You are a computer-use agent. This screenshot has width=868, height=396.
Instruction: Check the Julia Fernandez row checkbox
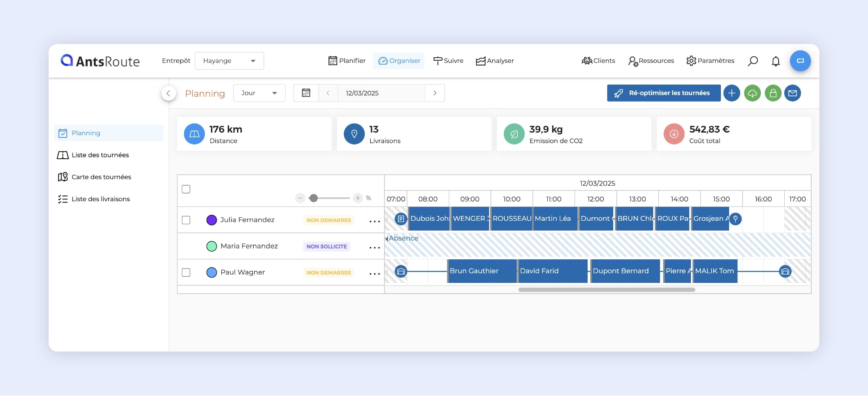point(186,220)
